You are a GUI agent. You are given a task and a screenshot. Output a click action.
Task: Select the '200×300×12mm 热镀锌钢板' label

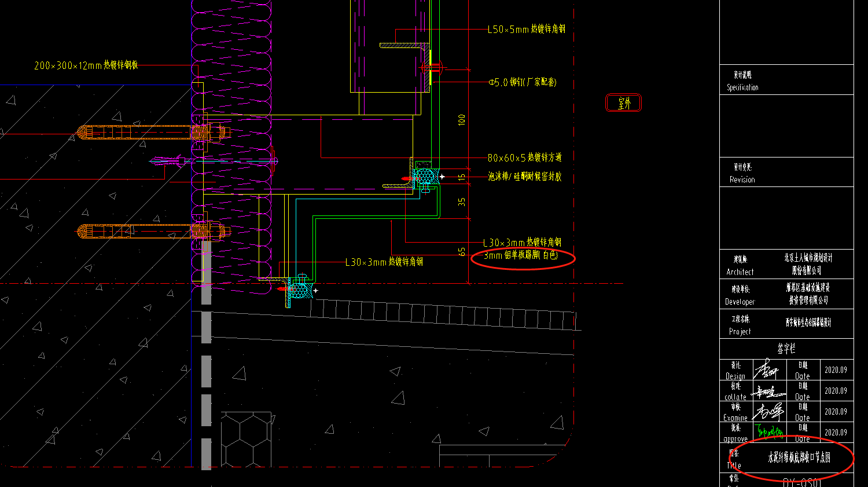86,65
